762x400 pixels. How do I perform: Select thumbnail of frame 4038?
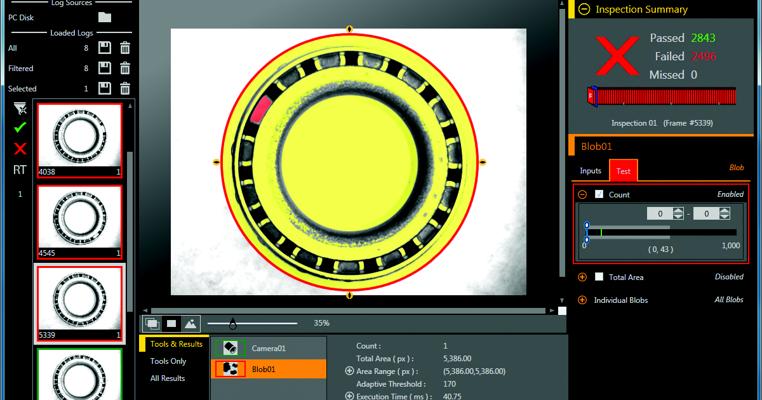tap(79, 140)
